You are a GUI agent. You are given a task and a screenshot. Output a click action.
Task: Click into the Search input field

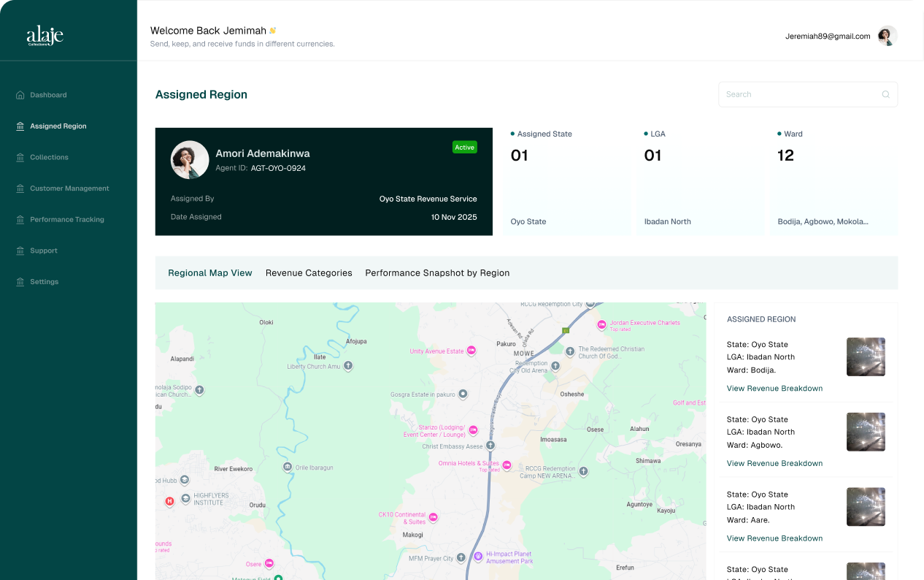click(799, 94)
